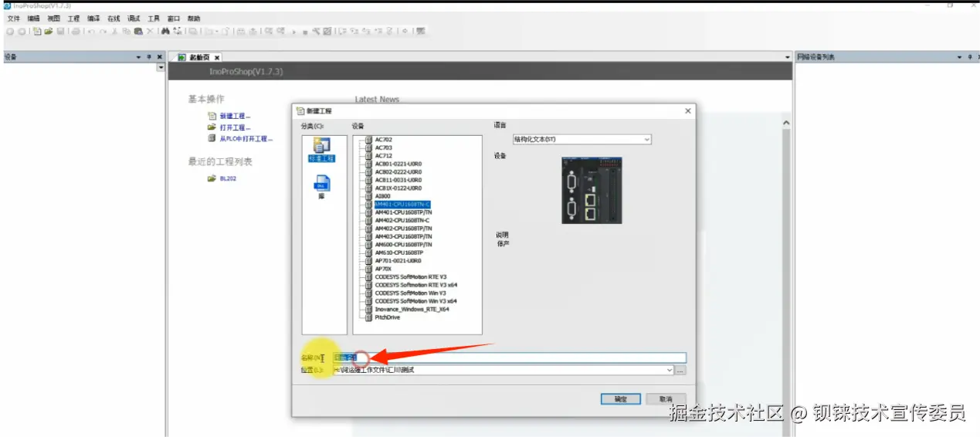
Task: Select CODESYS SoftMotion Win V3 x64 device
Action: [415, 301]
